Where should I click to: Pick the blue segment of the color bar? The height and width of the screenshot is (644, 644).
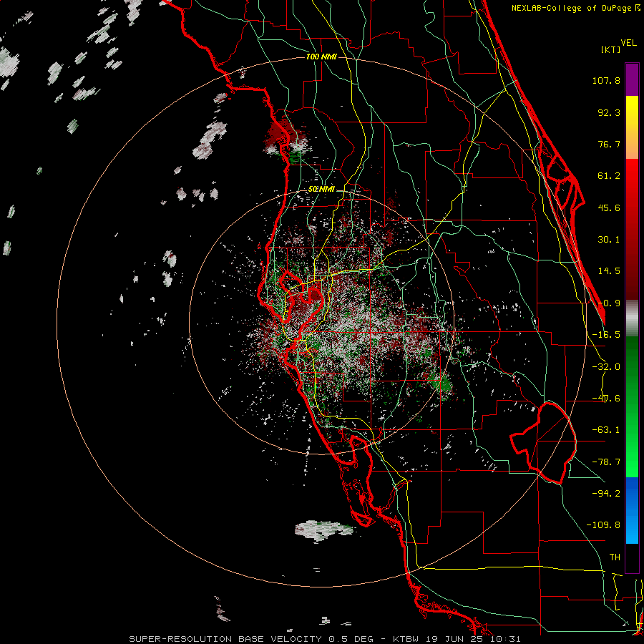point(632,510)
